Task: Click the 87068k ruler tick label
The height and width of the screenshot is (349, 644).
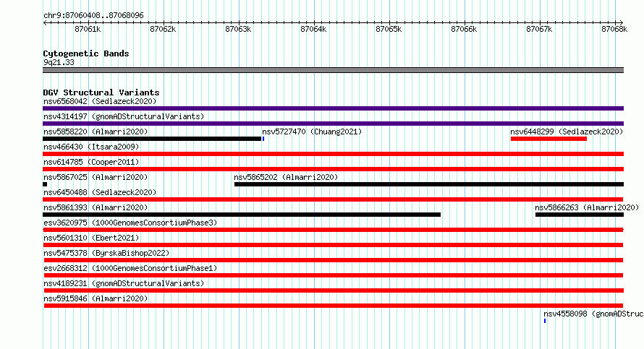Action: [x=614, y=30]
